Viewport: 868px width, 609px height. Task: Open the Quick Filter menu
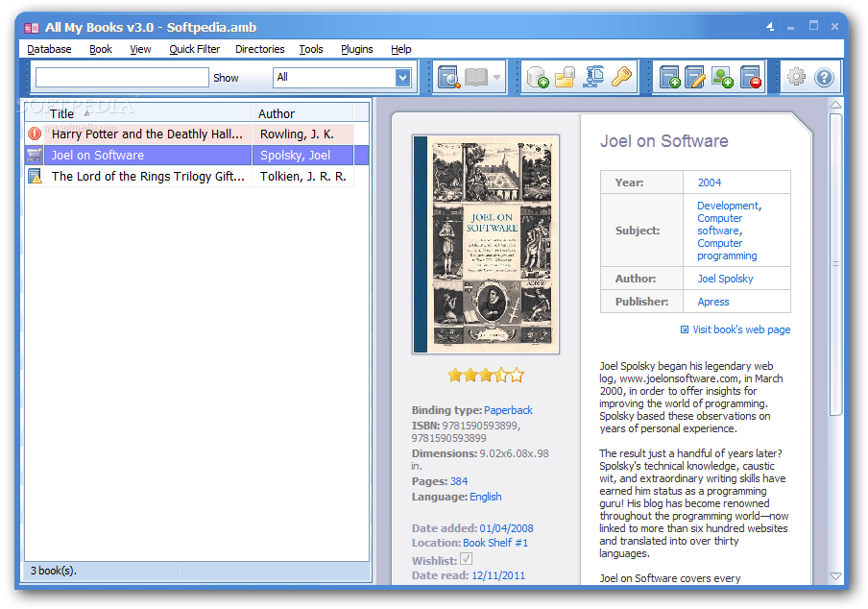(x=194, y=49)
